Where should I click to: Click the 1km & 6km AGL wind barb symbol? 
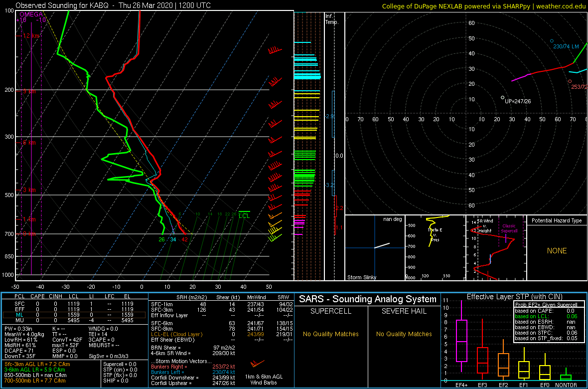[x=257, y=363]
